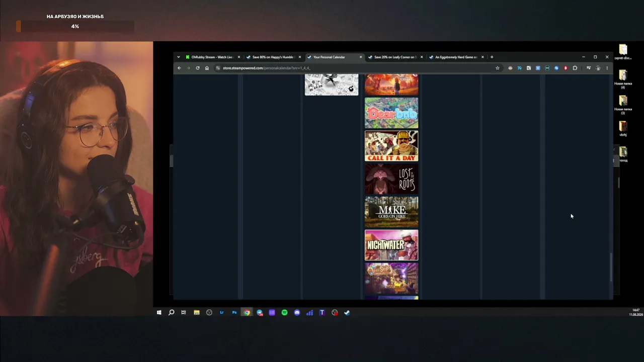Open the Mike Goes on Hike capsule
Screen dimensions: 644x362
[x=391, y=212]
